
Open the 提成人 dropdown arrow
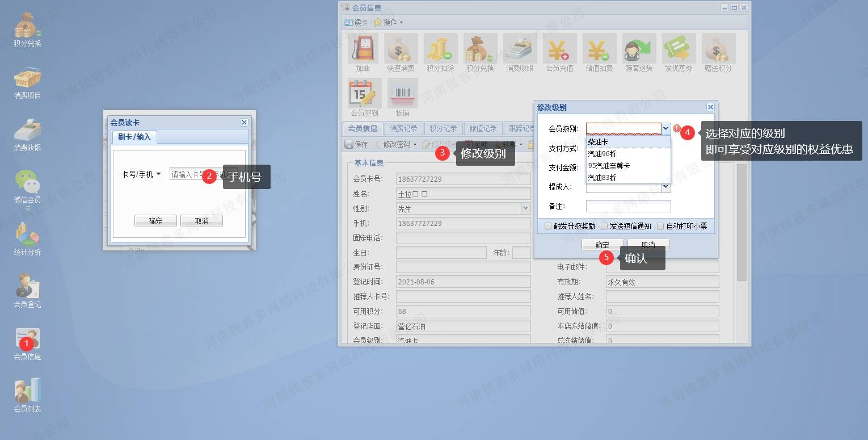point(666,187)
